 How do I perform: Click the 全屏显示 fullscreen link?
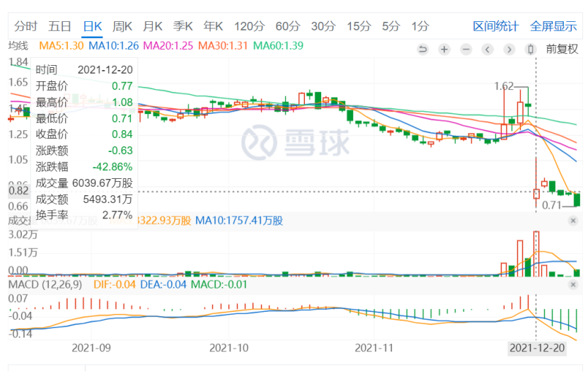[x=553, y=26]
